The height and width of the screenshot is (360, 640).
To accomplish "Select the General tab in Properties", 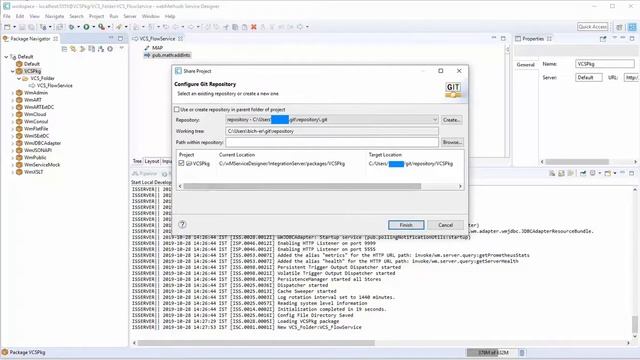I will (x=525, y=64).
